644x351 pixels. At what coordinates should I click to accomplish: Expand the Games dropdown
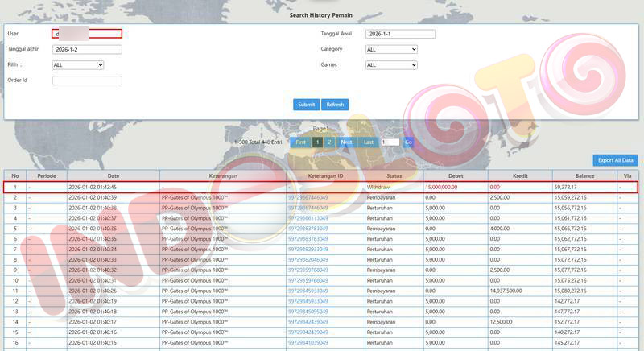391,65
